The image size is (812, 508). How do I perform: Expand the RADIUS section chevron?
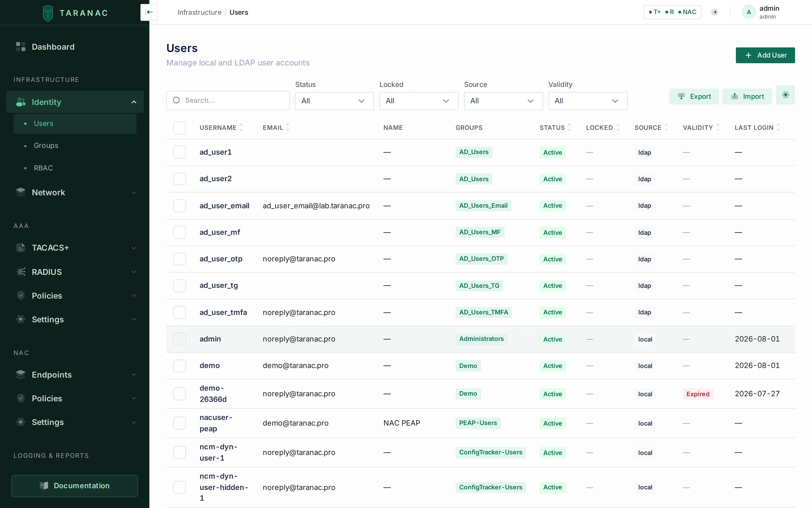click(x=134, y=272)
